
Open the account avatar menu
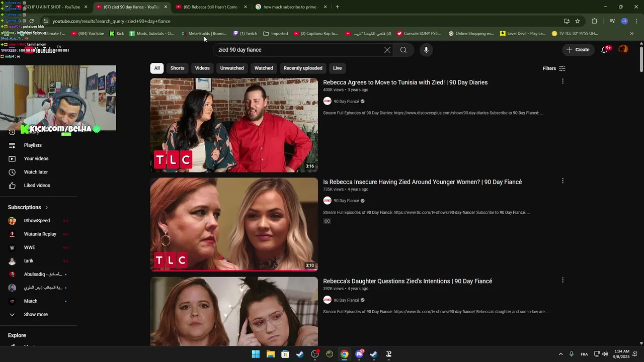(623, 49)
